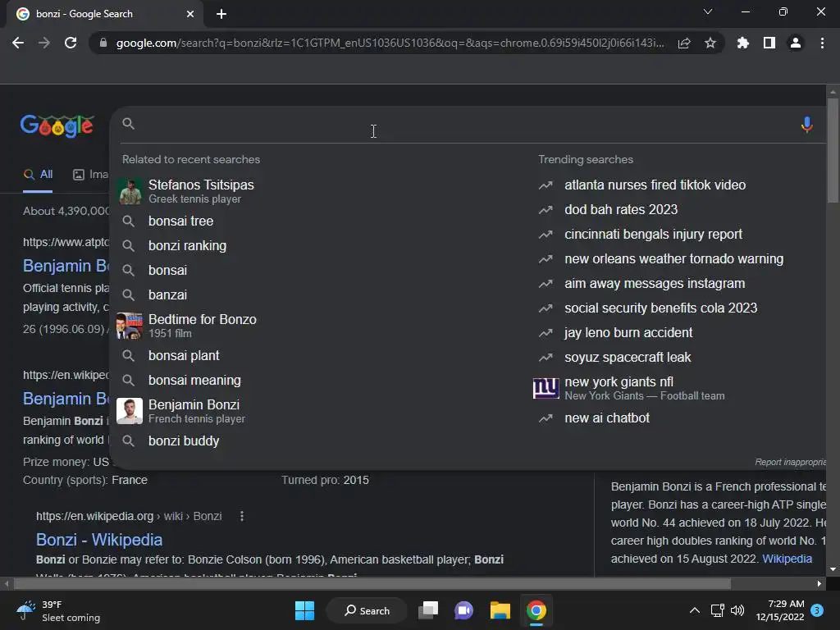840x630 pixels.
Task: Click the Chrome address bar URL
Action: tap(390, 43)
